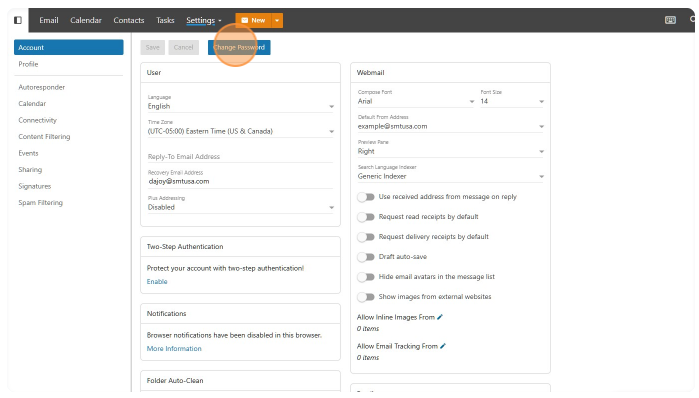
Task: Click the Change Password button
Action: (239, 47)
